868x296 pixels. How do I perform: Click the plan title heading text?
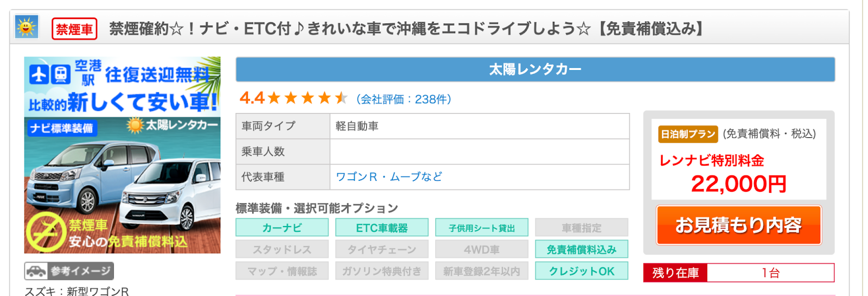407,28
